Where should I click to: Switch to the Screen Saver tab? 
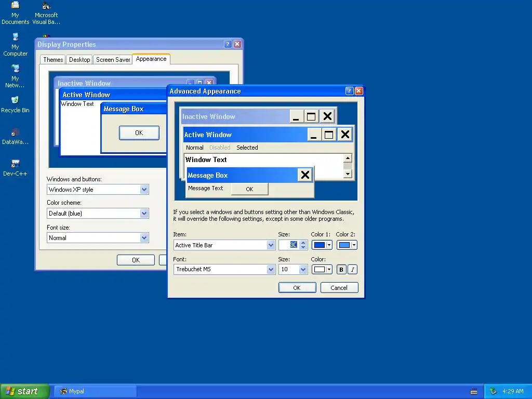tap(113, 60)
